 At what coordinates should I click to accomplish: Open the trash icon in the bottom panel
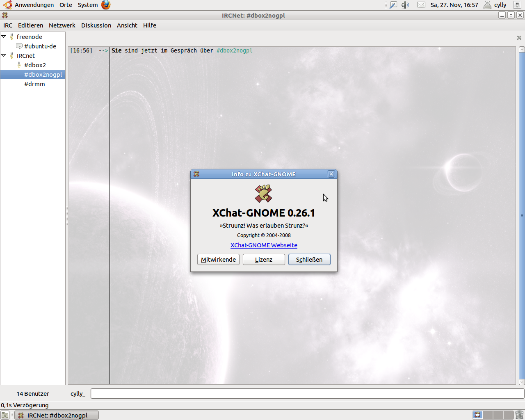click(519, 415)
